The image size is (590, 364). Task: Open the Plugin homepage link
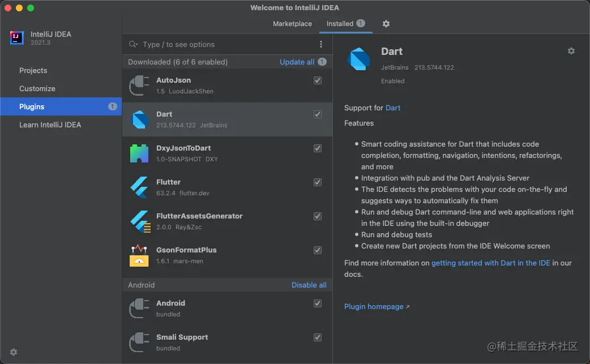click(374, 306)
